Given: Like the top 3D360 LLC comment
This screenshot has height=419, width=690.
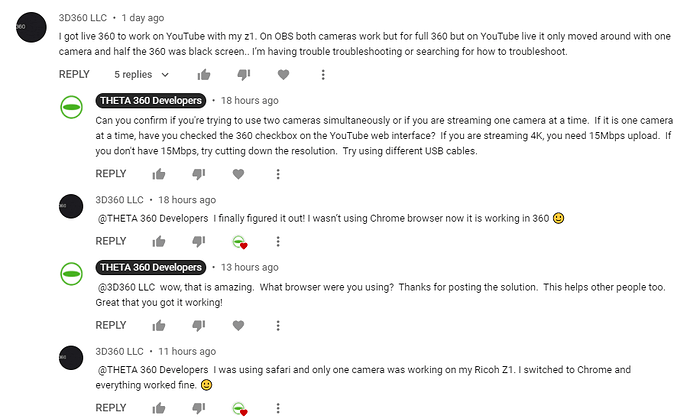Looking at the screenshot, I should [204, 75].
